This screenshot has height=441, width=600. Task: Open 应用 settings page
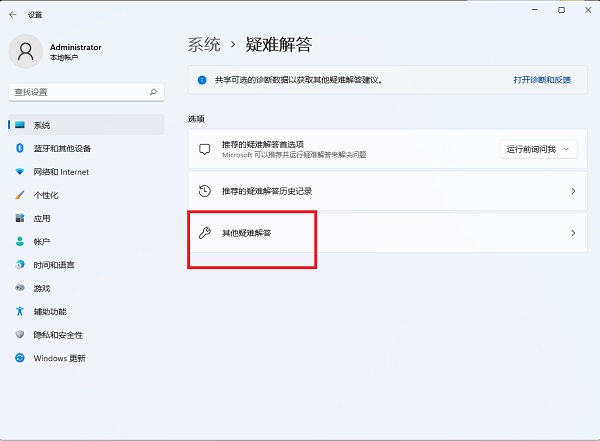41,218
